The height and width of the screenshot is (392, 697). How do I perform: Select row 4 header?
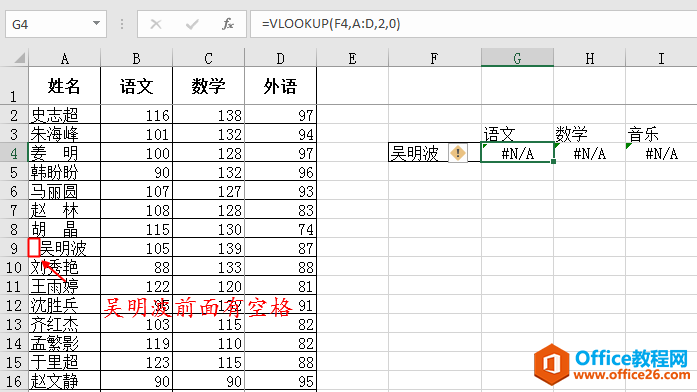pos(14,153)
